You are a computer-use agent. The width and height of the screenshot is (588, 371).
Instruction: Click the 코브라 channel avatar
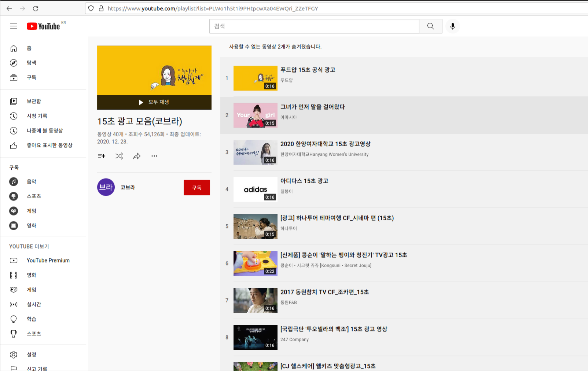tap(106, 187)
